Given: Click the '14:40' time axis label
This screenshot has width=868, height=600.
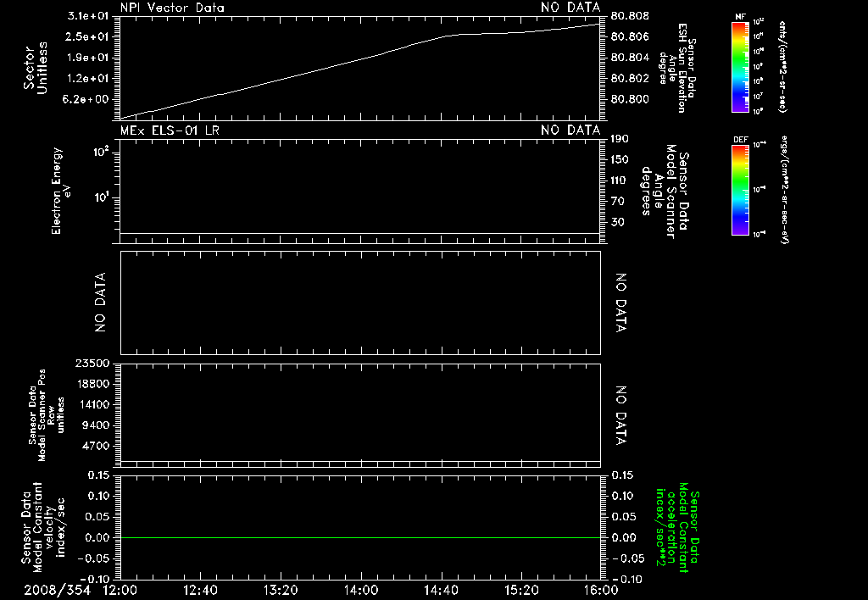Looking at the screenshot, I should point(441,591).
